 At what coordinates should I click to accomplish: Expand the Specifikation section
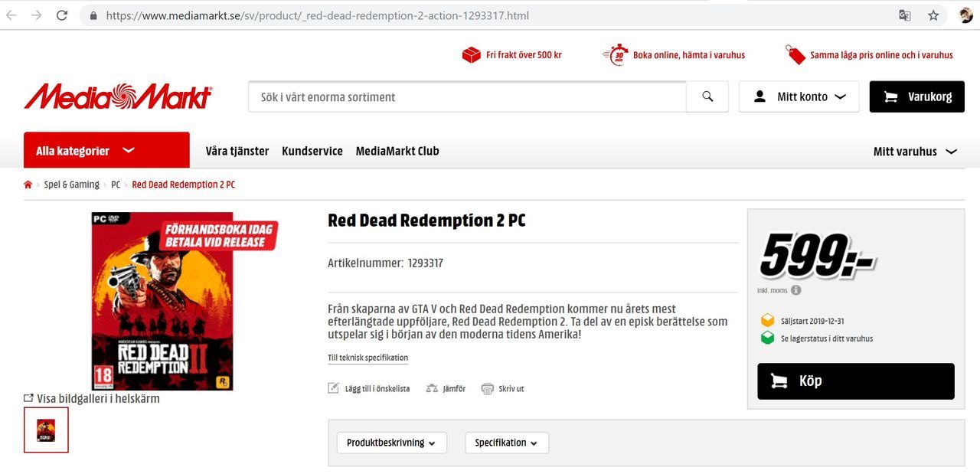(506, 443)
